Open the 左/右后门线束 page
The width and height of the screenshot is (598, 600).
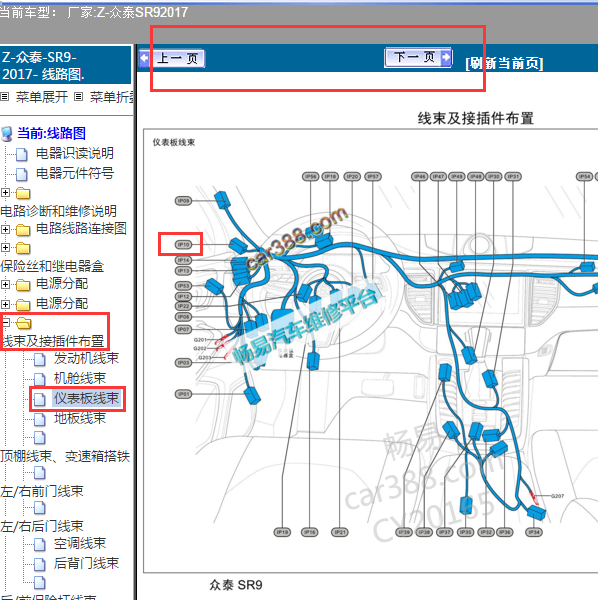pyautogui.click(x=42, y=526)
